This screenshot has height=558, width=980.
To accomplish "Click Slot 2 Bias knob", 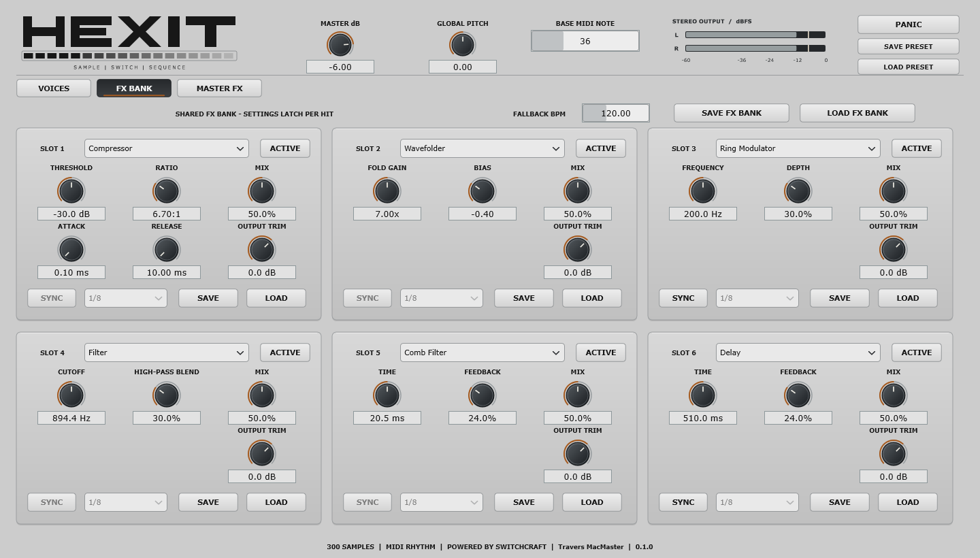I will [x=483, y=191].
